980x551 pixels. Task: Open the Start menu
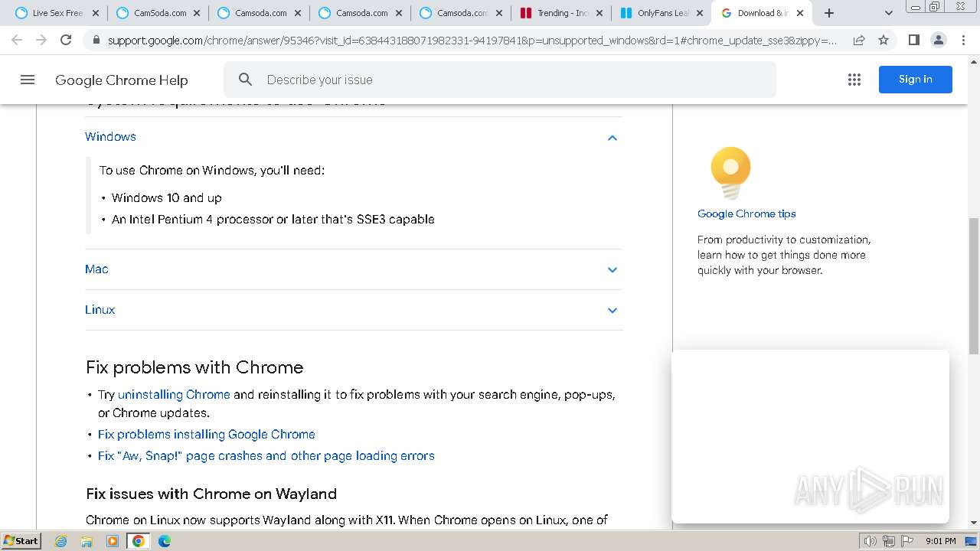(x=21, y=541)
